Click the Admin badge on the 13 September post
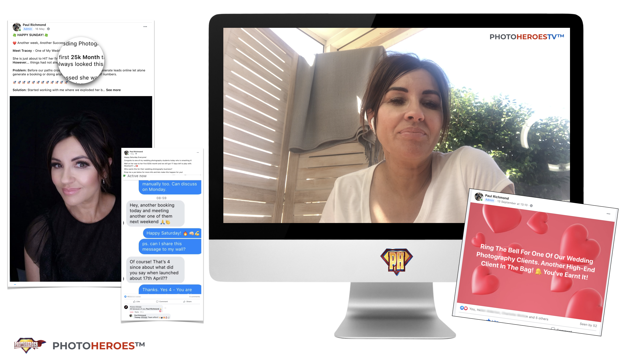The height and width of the screenshot is (363, 644). pos(490,200)
